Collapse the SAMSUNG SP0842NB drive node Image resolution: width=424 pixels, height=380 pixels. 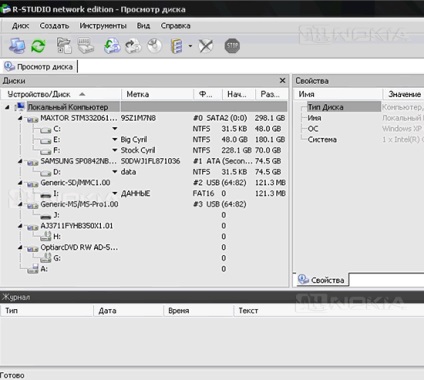[20, 161]
